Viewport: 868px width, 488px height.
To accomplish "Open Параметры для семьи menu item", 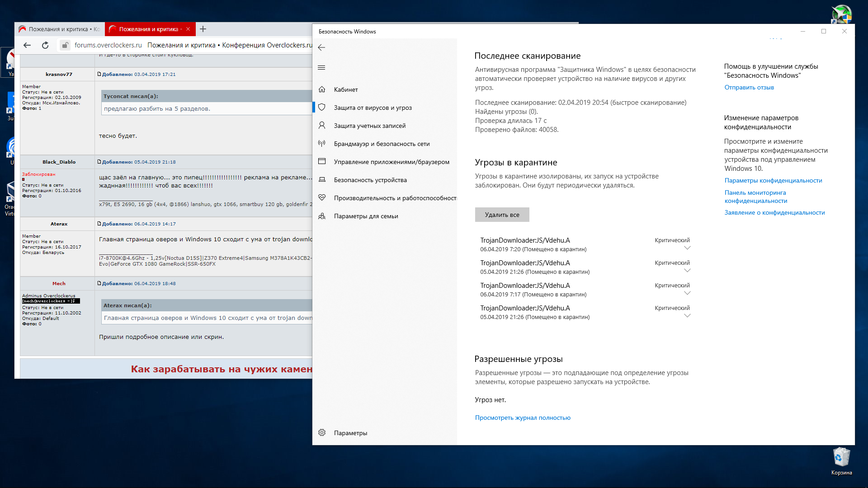I will point(366,216).
